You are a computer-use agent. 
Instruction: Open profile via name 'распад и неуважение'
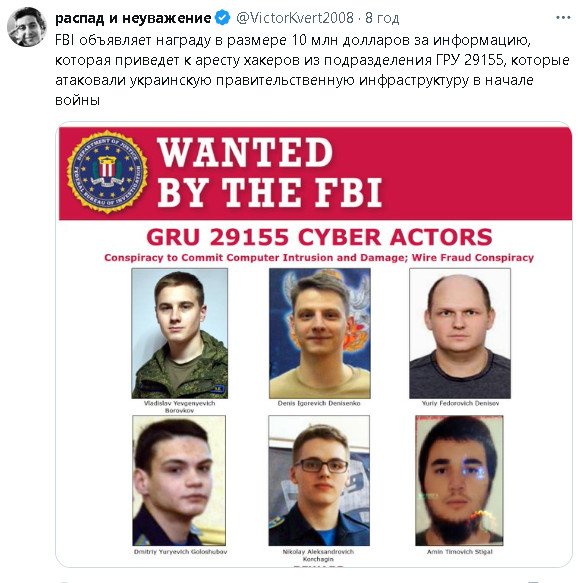[133, 18]
